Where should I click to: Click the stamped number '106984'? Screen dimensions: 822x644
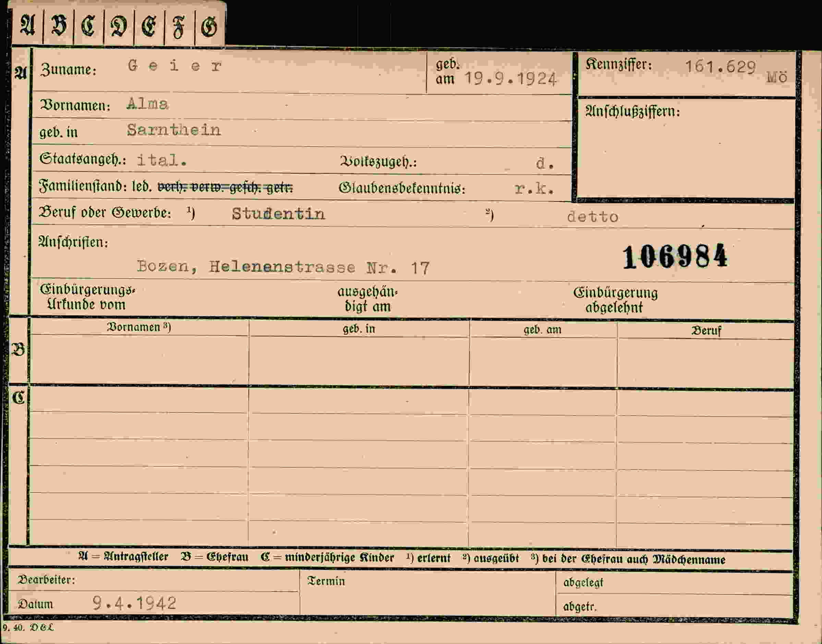(675, 257)
